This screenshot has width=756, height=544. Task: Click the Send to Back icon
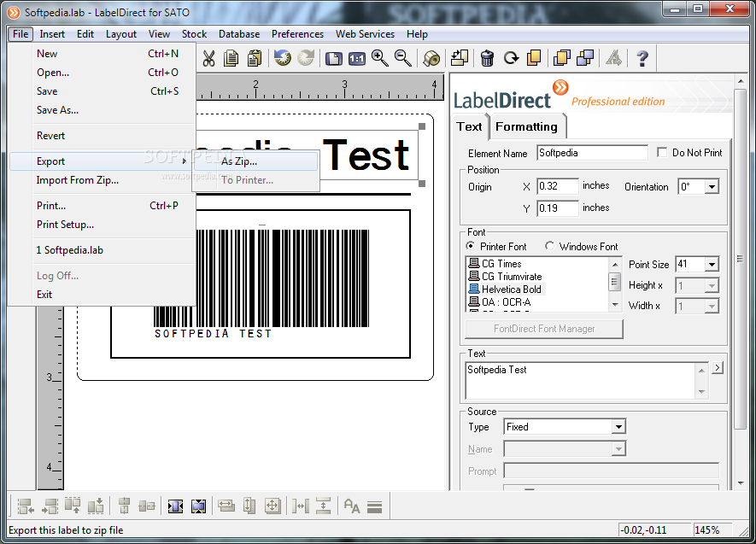[585, 58]
